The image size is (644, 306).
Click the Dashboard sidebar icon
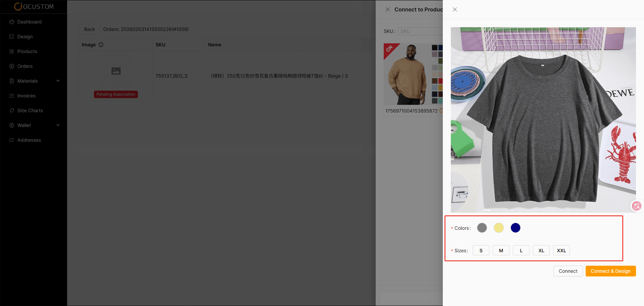(x=12, y=22)
